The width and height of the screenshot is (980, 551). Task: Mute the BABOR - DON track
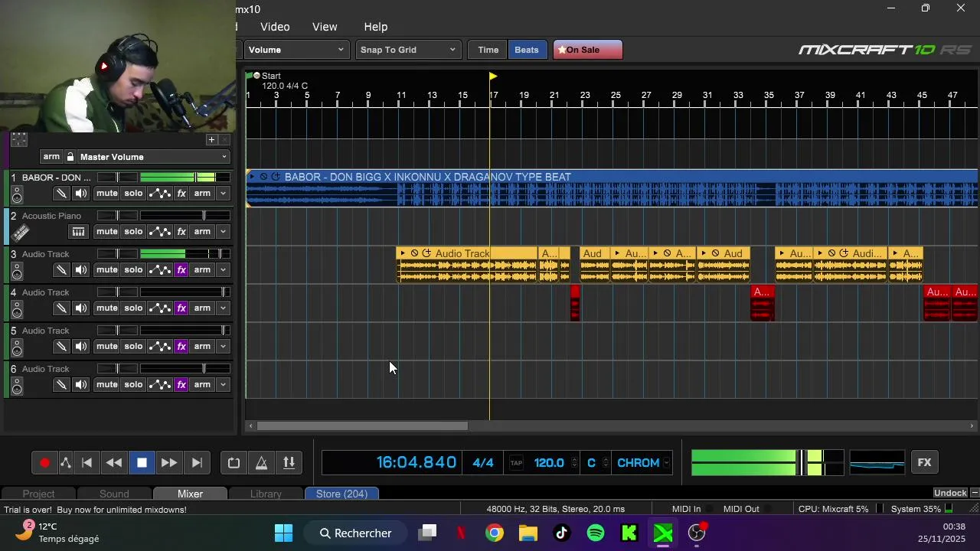coord(106,194)
